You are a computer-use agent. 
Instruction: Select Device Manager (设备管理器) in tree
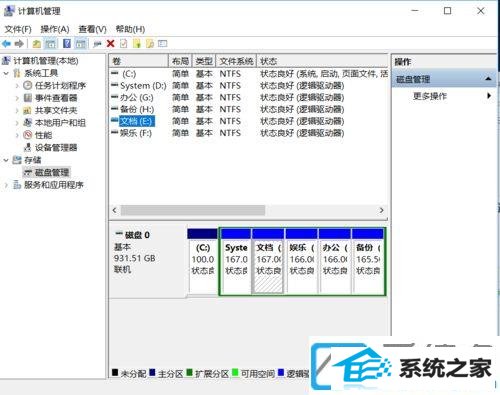pos(56,148)
